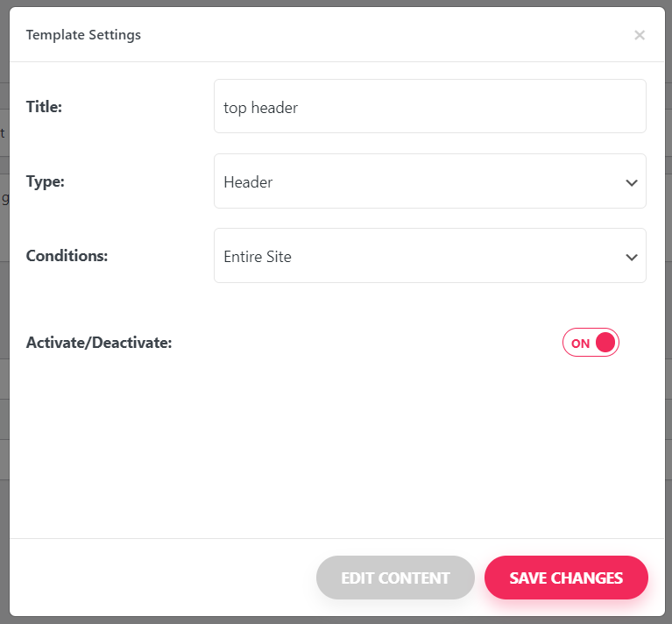Click the chevron arrow in Type field

point(632,183)
